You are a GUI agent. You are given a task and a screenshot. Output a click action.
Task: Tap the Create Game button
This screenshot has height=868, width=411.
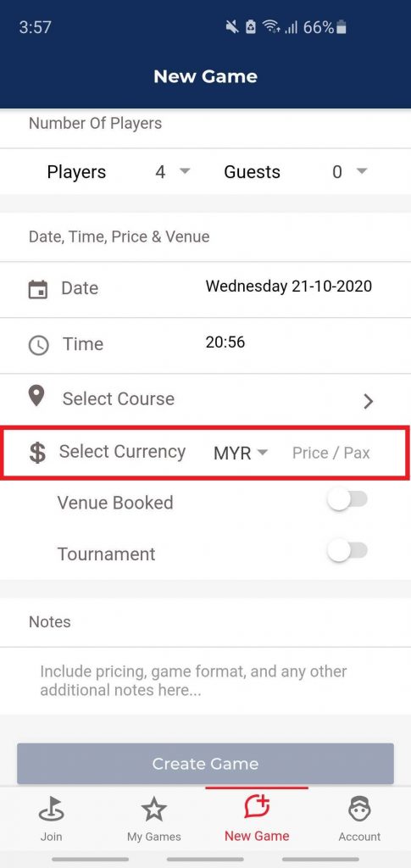[205, 764]
